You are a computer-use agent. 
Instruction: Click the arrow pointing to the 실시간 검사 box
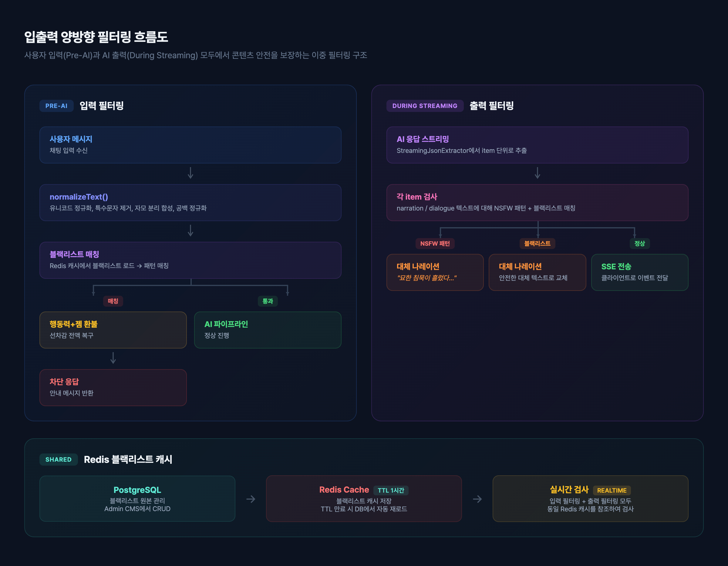click(x=477, y=499)
